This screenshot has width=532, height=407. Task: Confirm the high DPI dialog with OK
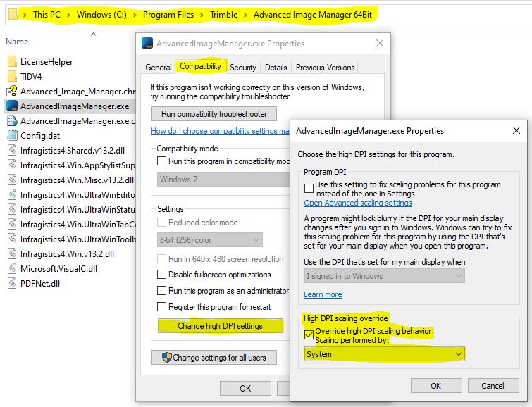[x=436, y=386]
